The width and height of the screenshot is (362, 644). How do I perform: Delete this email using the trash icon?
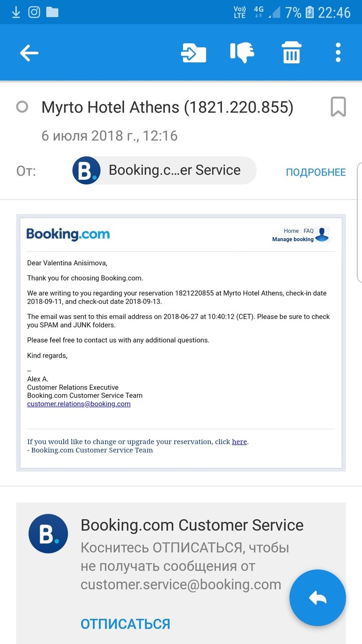click(291, 53)
